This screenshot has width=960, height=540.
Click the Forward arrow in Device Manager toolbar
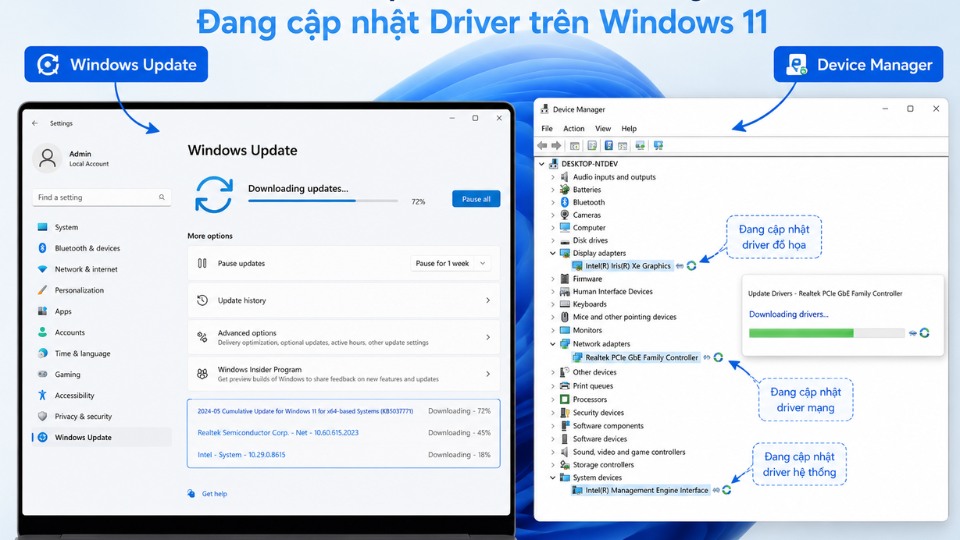point(556,146)
